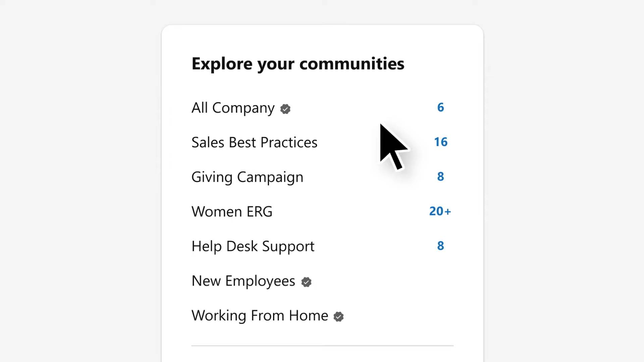The image size is (644, 362).
Task: Select the unread count "6" for All Company
Action: tap(440, 108)
